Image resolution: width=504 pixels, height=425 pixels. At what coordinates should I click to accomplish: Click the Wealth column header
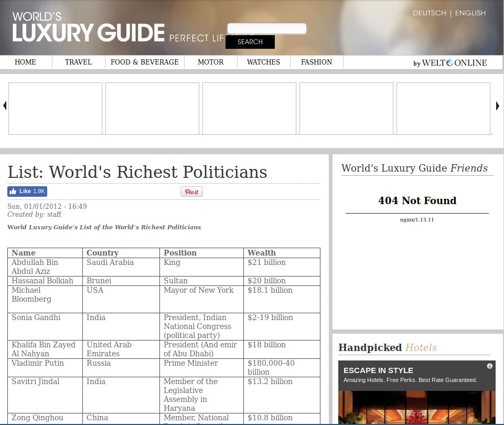[282, 253]
